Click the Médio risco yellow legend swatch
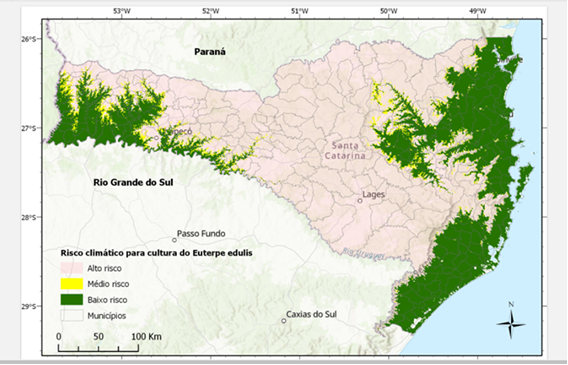 tap(72, 284)
